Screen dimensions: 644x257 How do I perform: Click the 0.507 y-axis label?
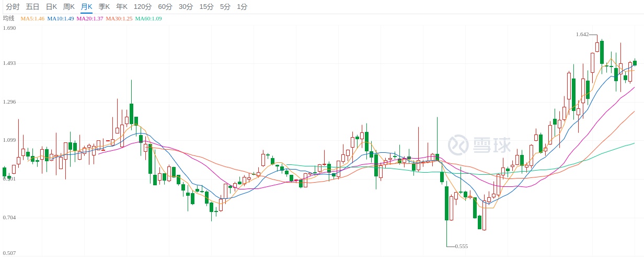9,253
